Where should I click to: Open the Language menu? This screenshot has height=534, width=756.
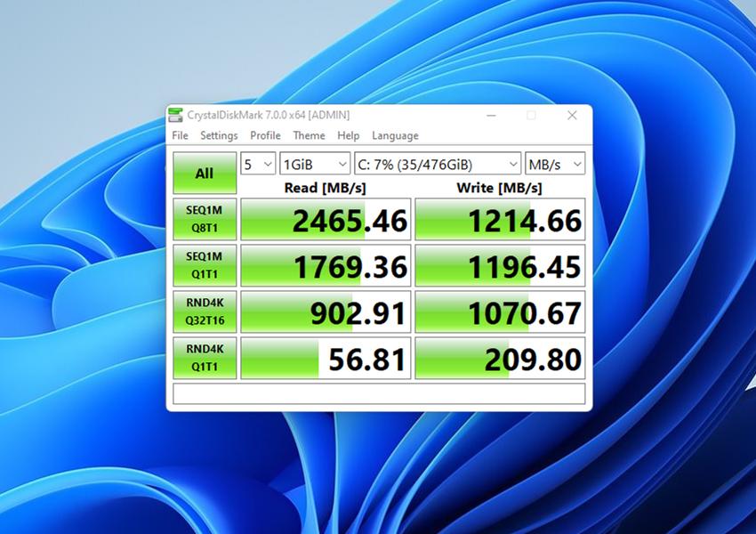pyautogui.click(x=395, y=135)
